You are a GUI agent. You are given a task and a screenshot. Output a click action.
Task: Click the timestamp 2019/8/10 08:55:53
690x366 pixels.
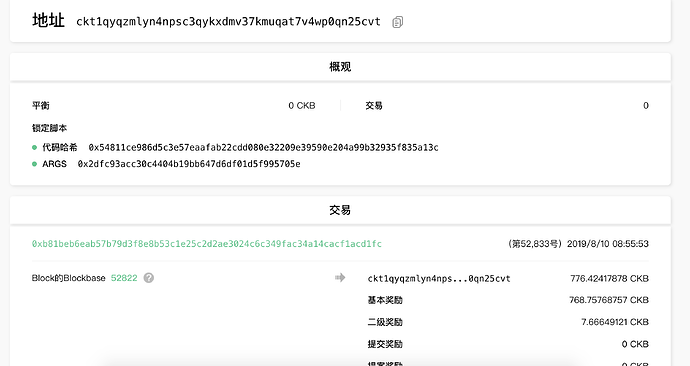(608, 244)
